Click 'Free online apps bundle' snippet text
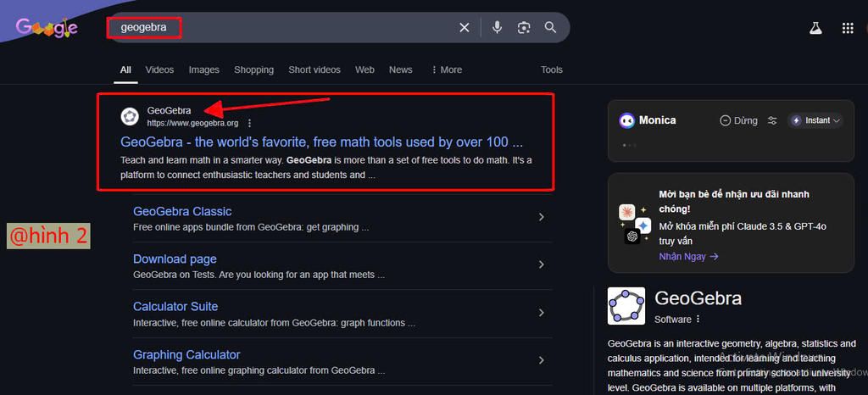 [x=251, y=227]
